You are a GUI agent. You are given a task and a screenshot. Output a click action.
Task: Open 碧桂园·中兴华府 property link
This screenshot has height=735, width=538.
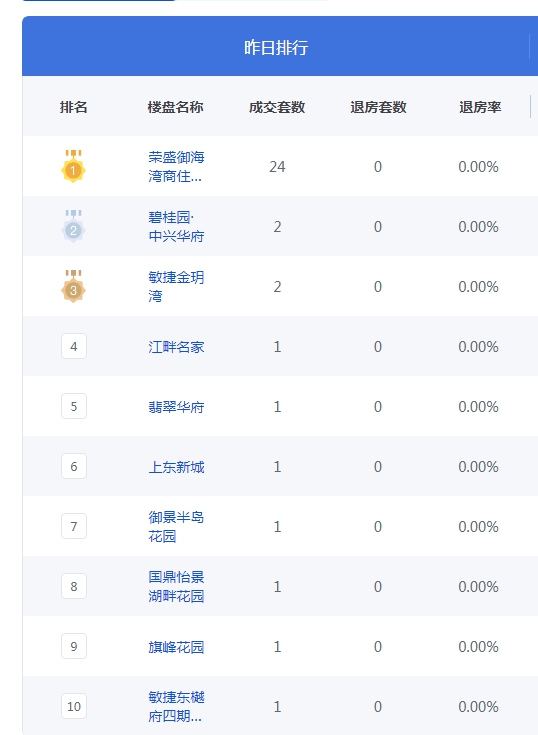[176, 226]
